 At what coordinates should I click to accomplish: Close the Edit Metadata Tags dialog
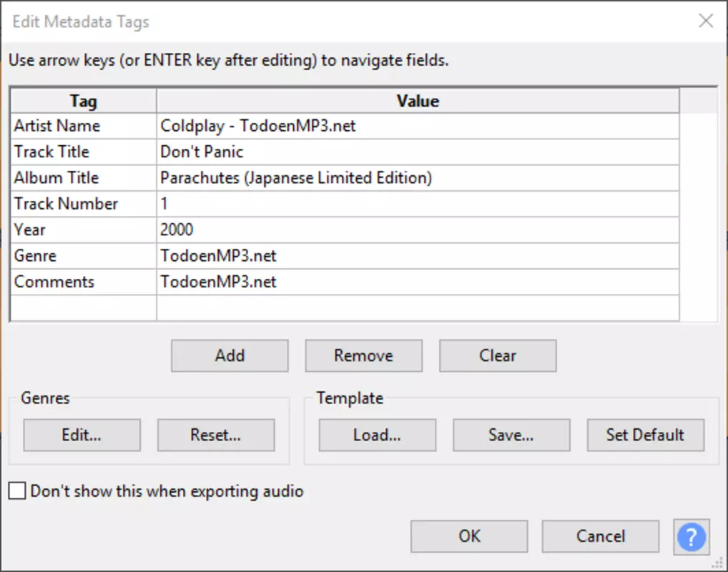[x=706, y=21]
